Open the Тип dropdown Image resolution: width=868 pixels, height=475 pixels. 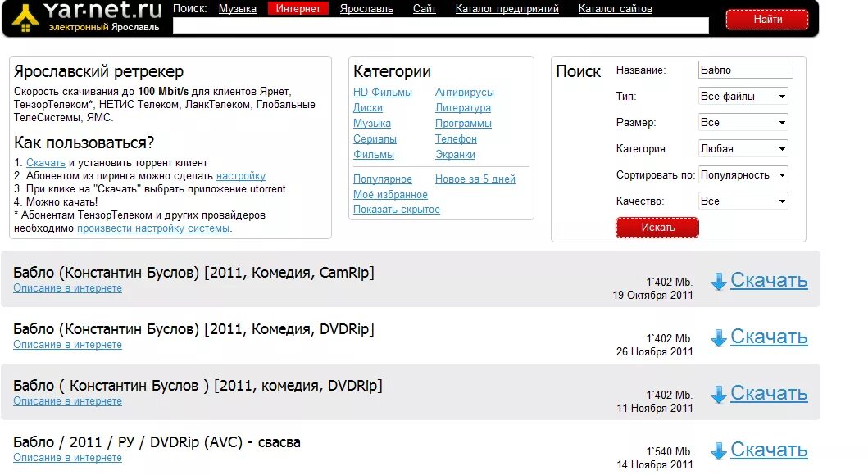click(x=742, y=96)
